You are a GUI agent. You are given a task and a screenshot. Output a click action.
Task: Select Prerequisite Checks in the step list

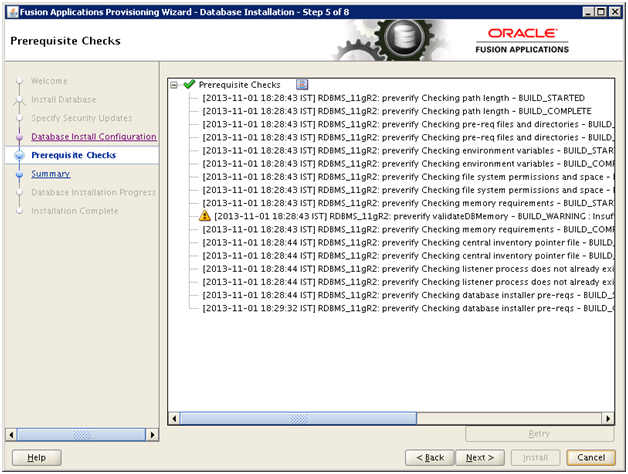point(74,155)
